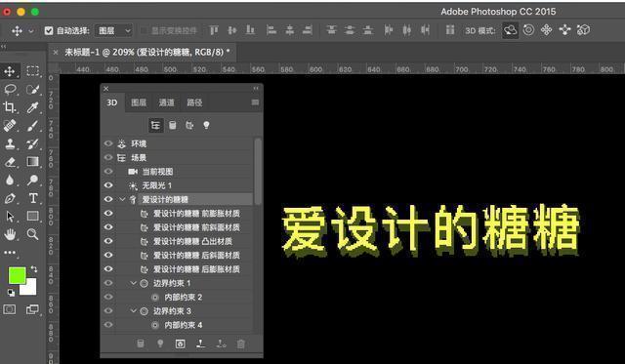Select the Eraser tool

(x=10, y=162)
